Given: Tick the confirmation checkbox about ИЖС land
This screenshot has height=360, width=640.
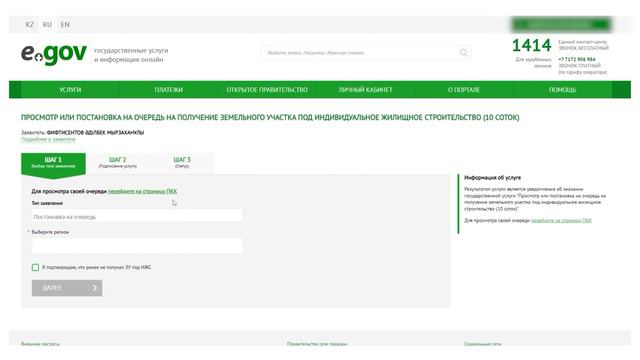Looking at the screenshot, I should pyautogui.click(x=36, y=267).
